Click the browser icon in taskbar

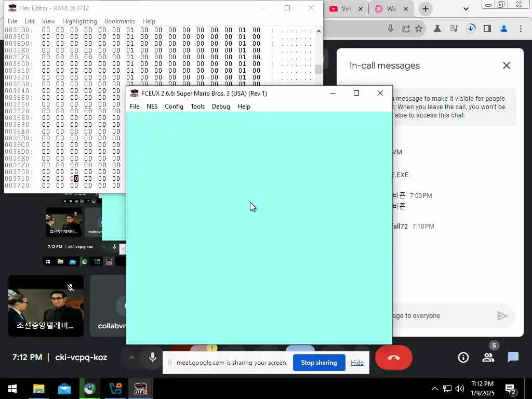click(x=89, y=389)
